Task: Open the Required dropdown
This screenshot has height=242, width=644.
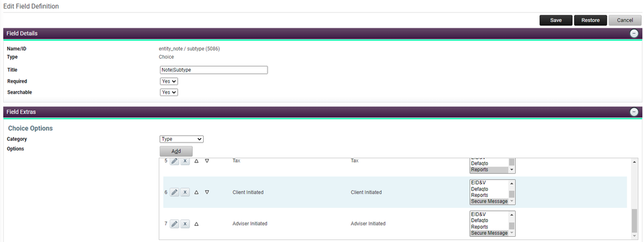Action: 169,81
